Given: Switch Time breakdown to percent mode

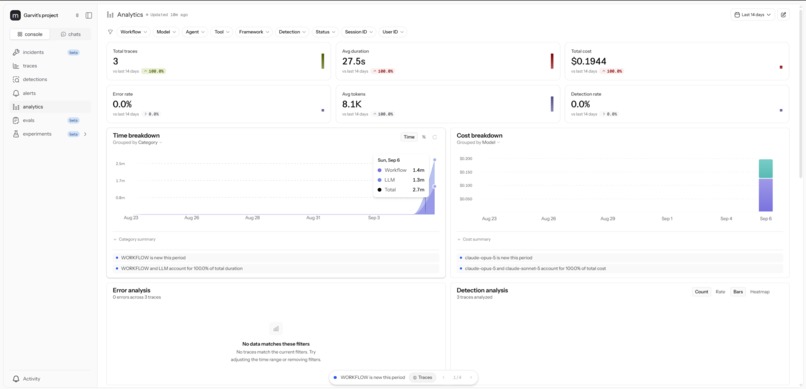Looking at the screenshot, I should [x=424, y=137].
